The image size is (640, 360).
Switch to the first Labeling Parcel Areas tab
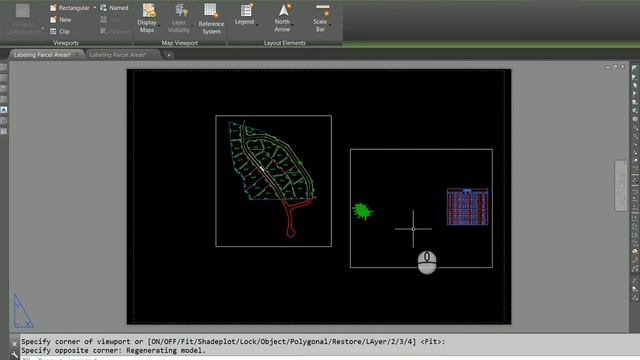click(42, 55)
